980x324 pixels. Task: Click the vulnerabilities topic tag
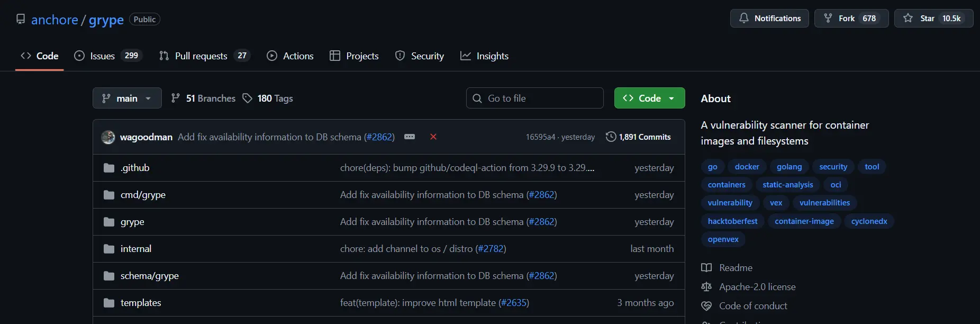click(x=825, y=203)
